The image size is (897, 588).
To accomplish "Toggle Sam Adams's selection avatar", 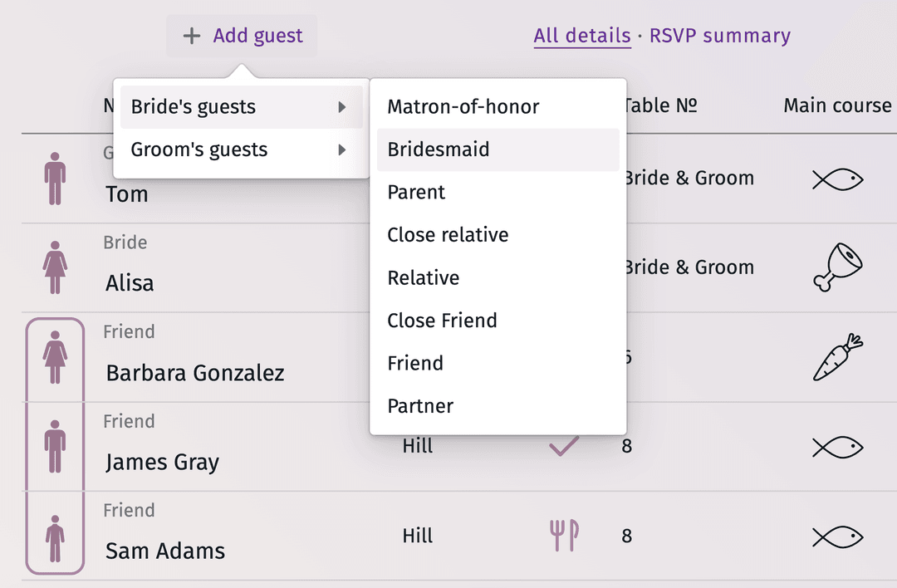I will click(x=55, y=535).
